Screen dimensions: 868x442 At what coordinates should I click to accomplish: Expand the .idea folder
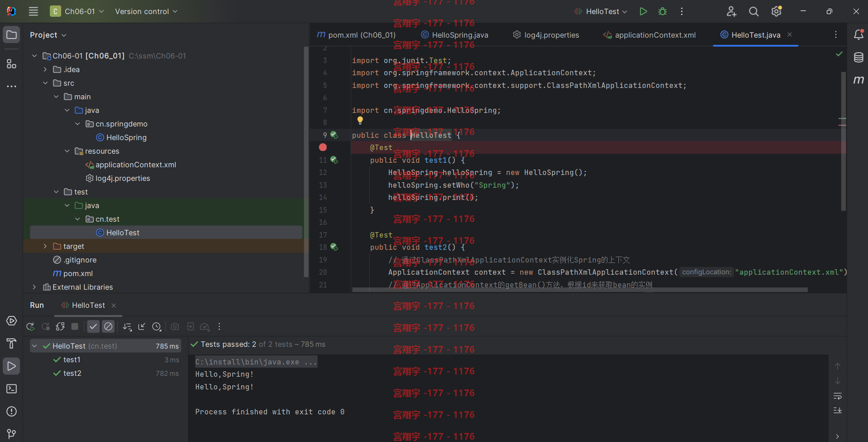[45, 69]
